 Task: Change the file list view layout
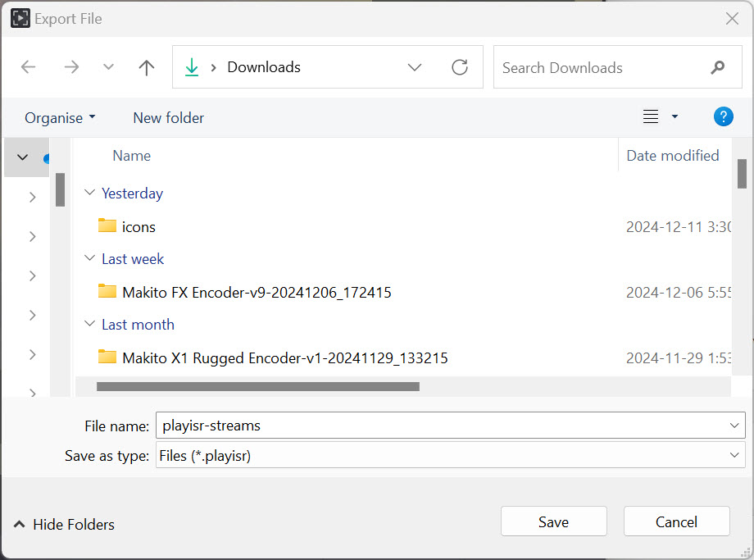(x=651, y=117)
